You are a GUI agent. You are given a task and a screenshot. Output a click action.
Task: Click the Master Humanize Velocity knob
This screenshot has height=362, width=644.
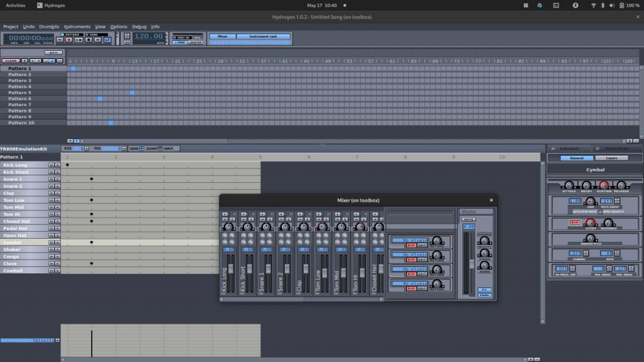pyautogui.click(x=485, y=241)
